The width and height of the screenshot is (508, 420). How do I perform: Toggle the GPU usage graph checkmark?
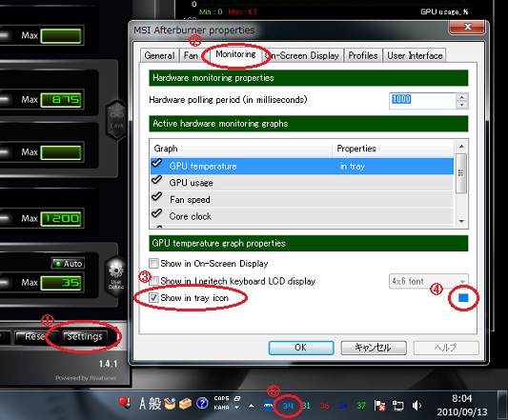click(x=157, y=180)
